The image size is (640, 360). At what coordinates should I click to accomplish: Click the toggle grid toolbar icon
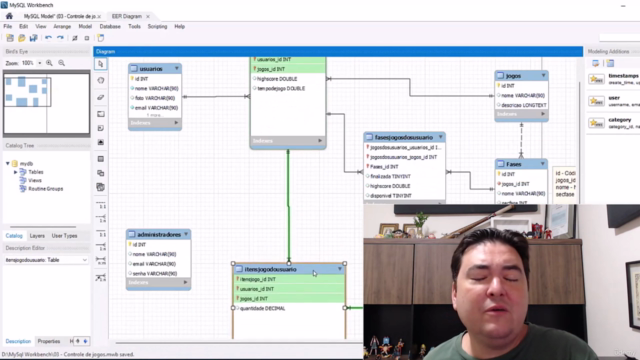point(75,38)
